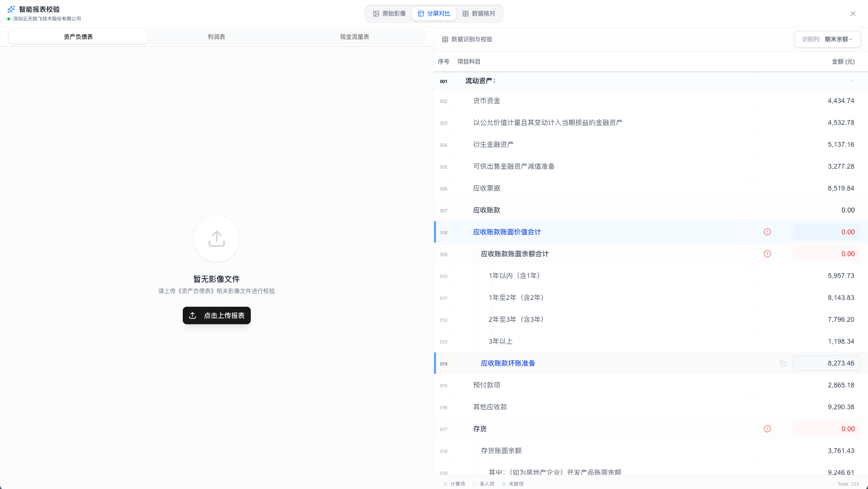Viewport: 868px width, 489px height.
Task: Switch to 原始影像 view mode
Action: point(389,14)
